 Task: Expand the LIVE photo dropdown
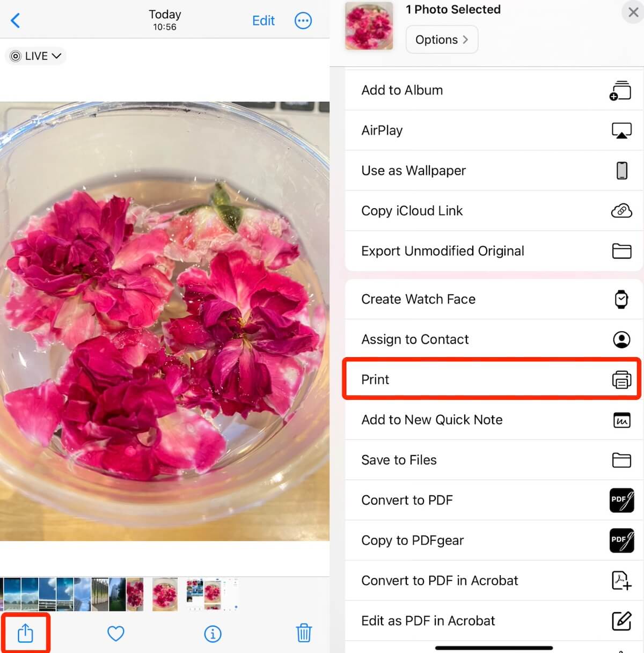click(36, 56)
